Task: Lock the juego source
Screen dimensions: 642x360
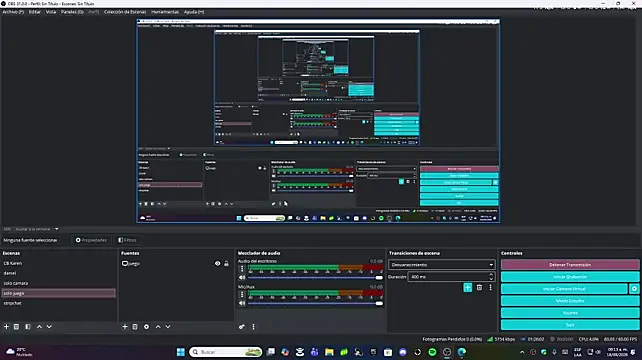Action: point(226,263)
